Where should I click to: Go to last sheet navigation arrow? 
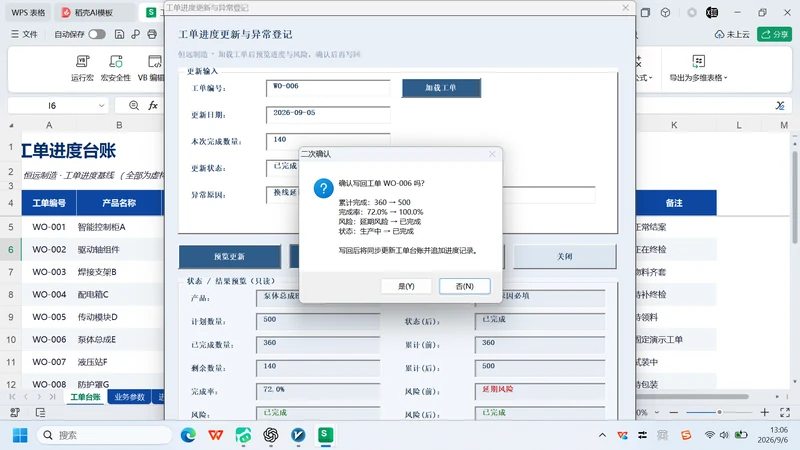pos(52,396)
